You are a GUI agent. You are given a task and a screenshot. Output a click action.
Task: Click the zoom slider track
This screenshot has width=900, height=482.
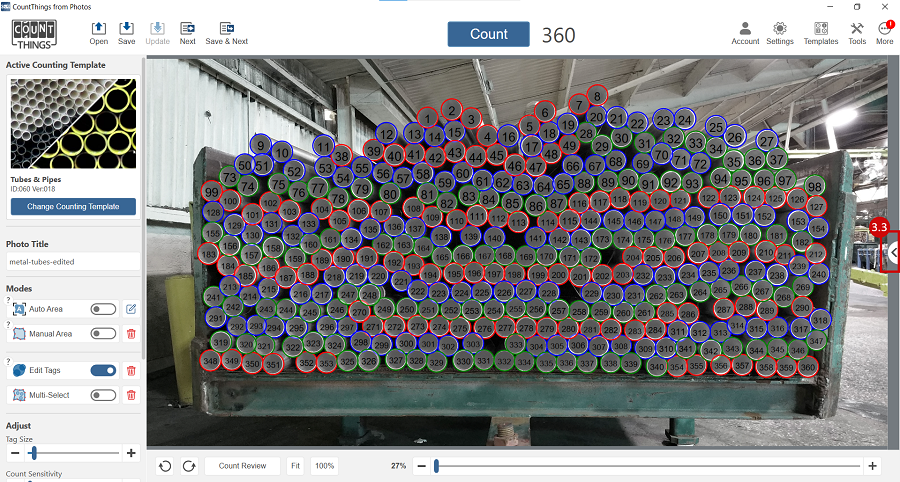coord(650,466)
